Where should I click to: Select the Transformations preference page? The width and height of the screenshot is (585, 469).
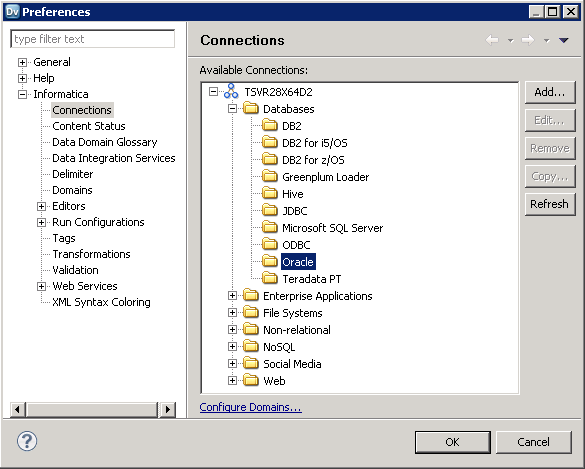tap(91, 254)
